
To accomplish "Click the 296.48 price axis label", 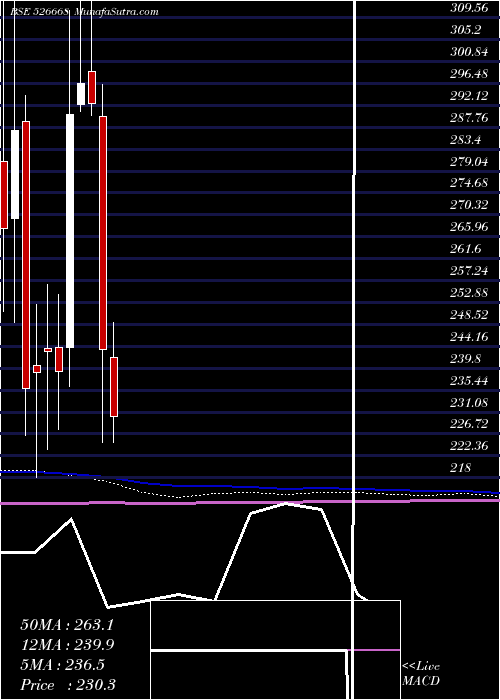I will 469,74.
